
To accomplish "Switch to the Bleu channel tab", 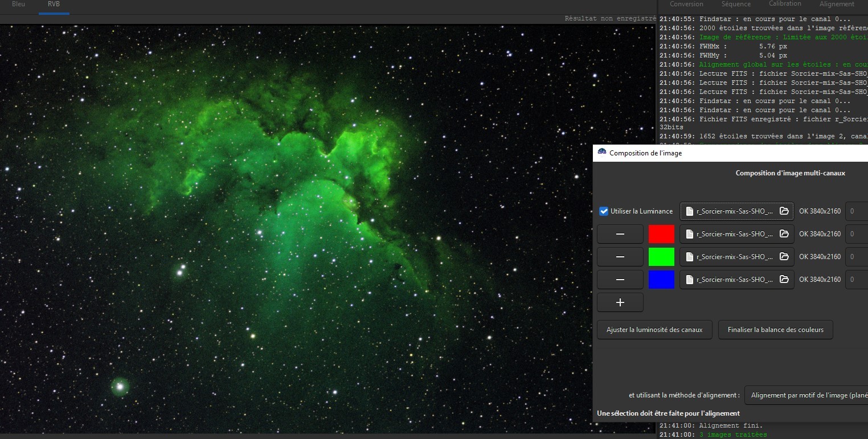I will [19, 4].
